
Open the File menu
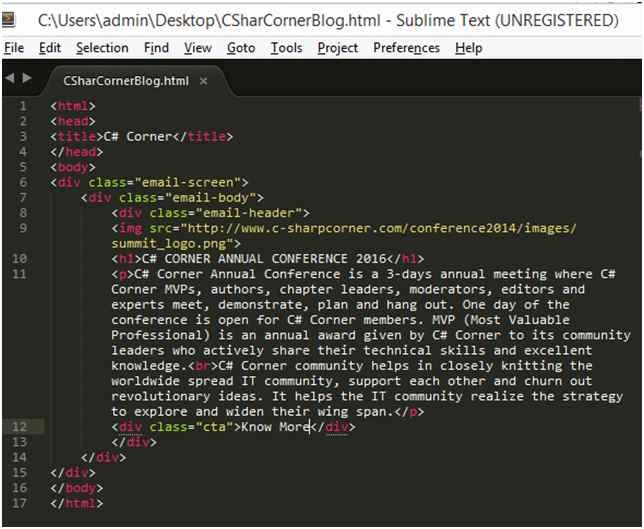pyautogui.click(x=14, y=48)
